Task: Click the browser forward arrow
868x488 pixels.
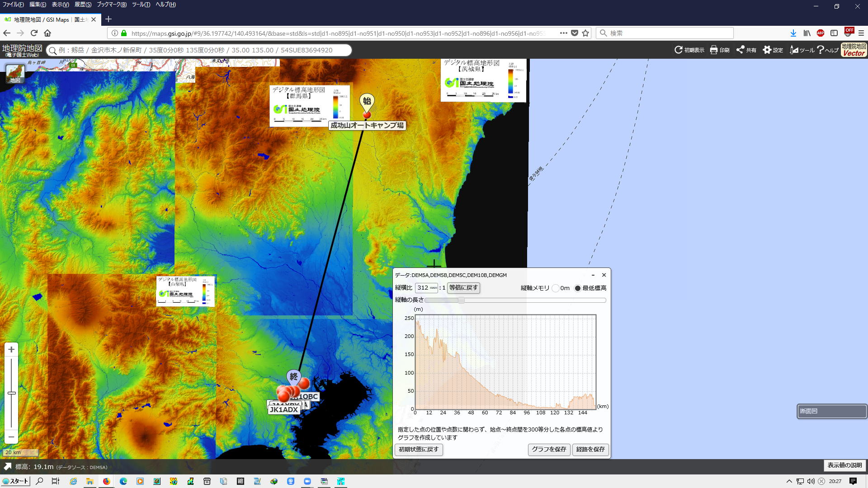Action: pos(20,33)
